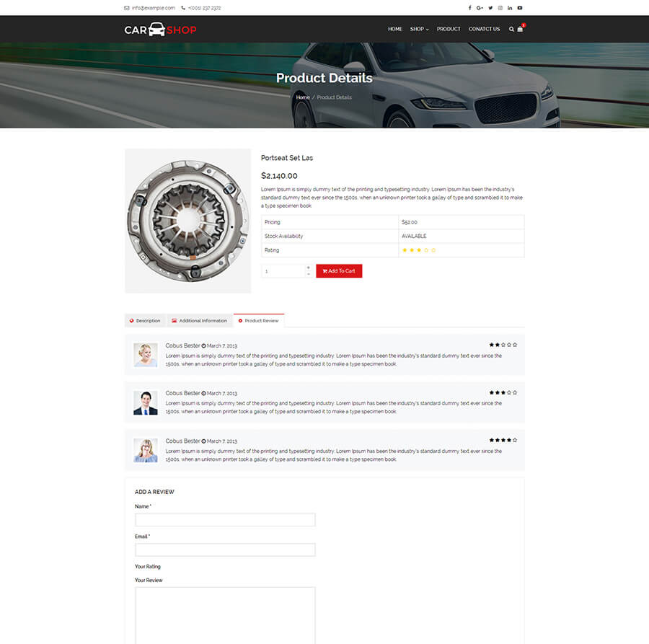Click the Car Shop logo
Screen dimensions: 649x644
pyautogui.click(x=160, y=30)
